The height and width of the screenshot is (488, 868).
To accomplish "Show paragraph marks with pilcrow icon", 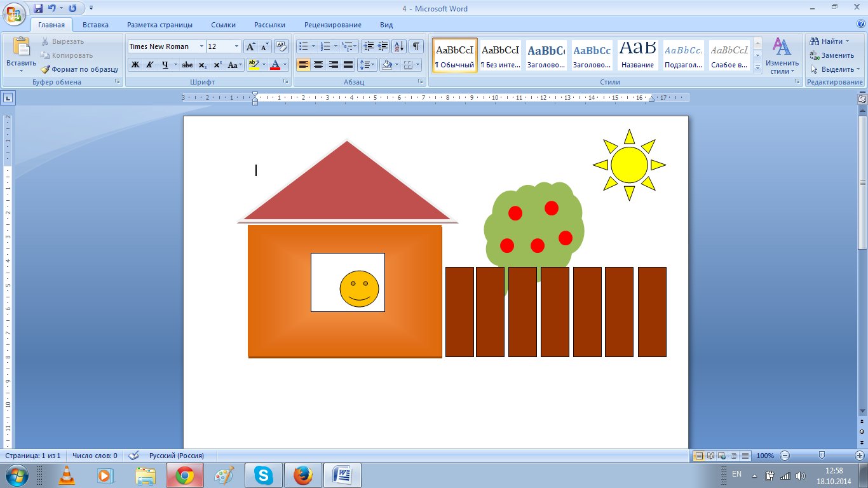I will coord(416,46).
